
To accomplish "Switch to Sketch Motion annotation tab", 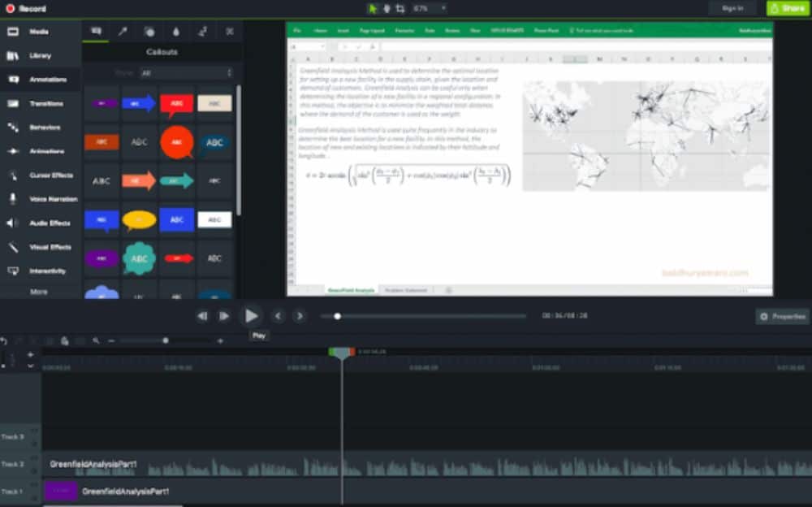I will point(202,32).
